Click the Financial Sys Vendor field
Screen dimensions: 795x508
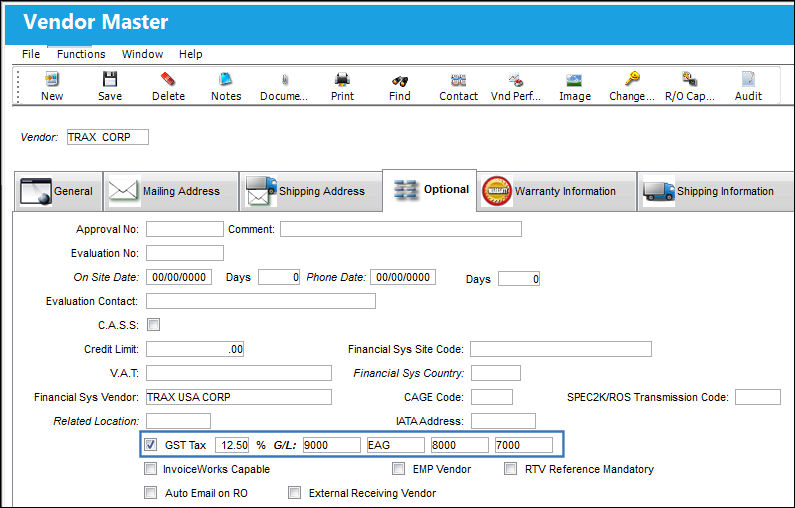point(239,397)
